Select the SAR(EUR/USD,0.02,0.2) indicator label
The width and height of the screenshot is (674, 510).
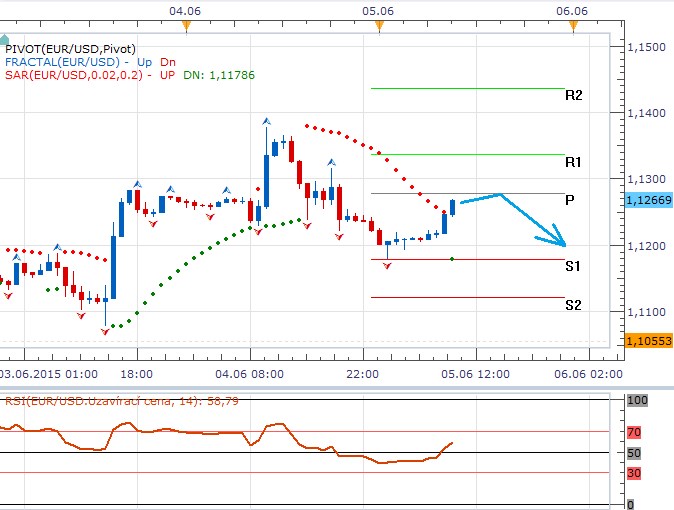point(75,74)
